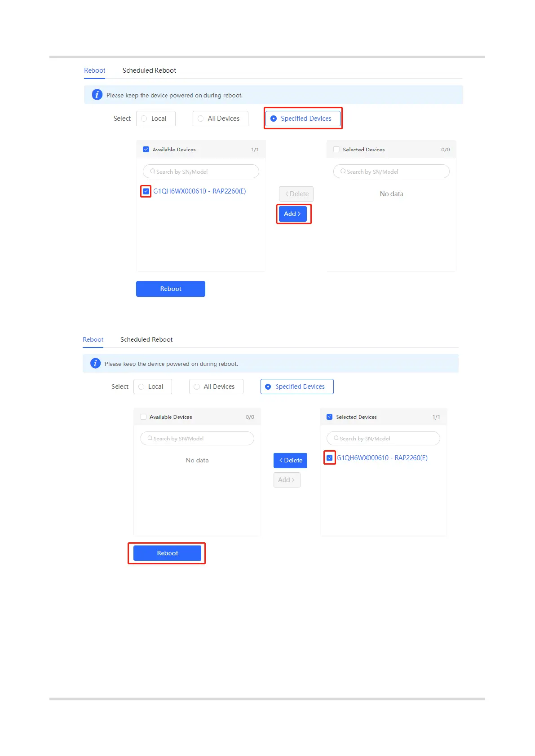Toggle the Available Devices select-all checkbox in the upper panel
This screenshot has width=535, height=756.
pyautogui.click(x=146, y=149)
